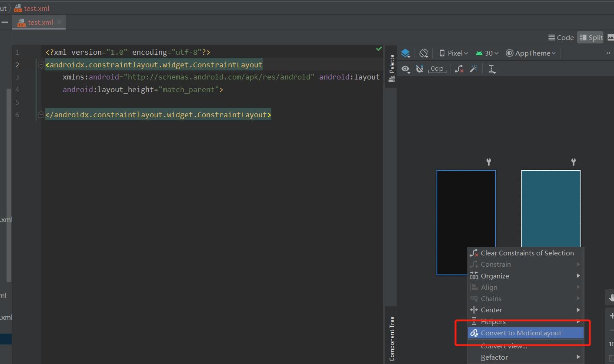The width and height of the screenshot is (614, 364).
Task: Open the Component Tree side panel tab
Action: click(x=391, y=339)
